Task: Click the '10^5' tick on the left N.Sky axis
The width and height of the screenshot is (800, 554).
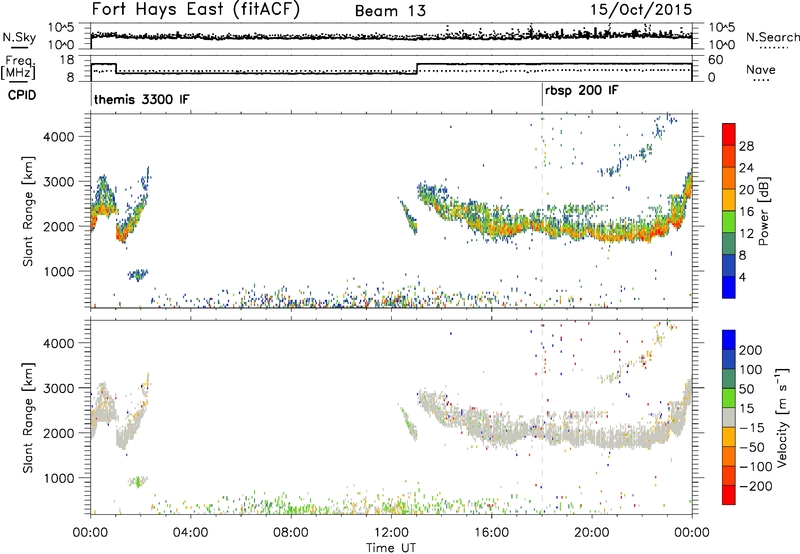Action: [x=61, y=27]
